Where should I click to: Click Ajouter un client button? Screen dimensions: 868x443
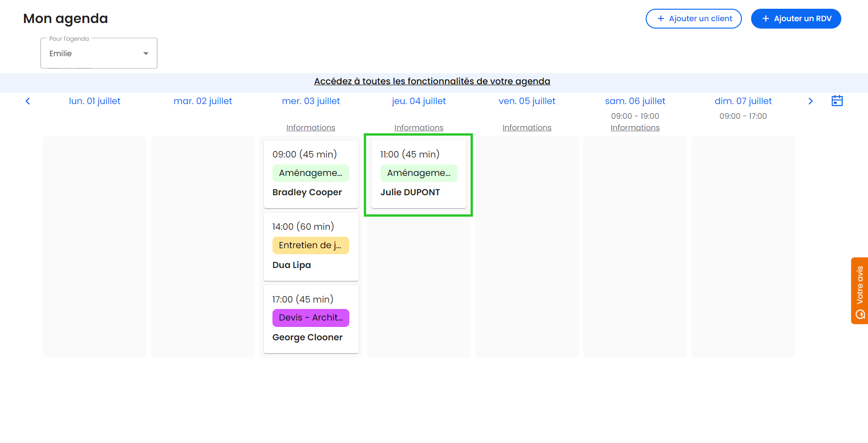[694, 19]
